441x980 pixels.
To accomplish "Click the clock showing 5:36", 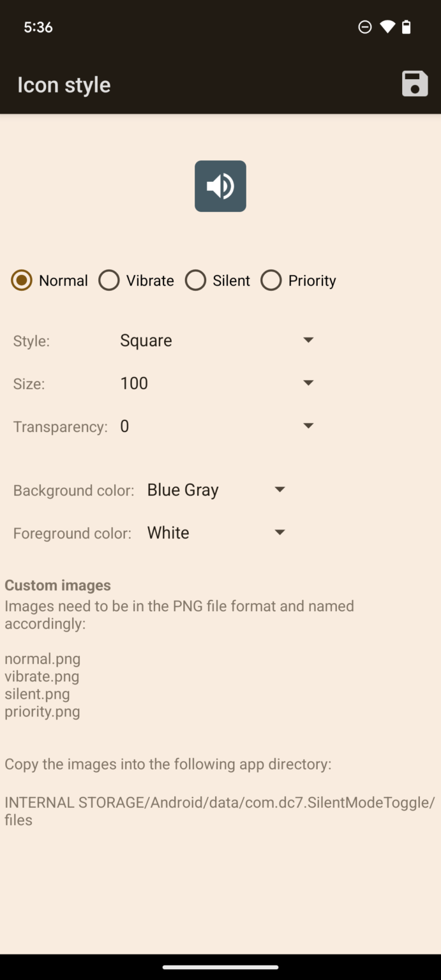I will [38, 27].
